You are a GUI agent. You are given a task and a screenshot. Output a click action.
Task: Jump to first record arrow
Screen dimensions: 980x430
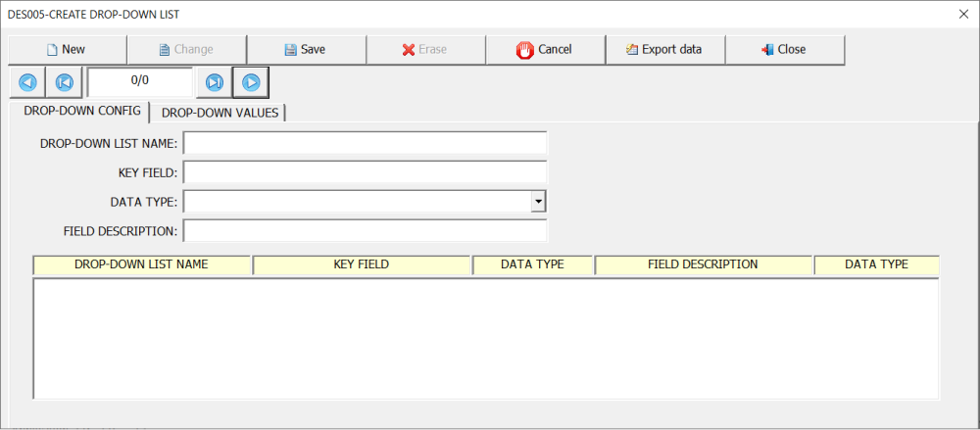[x=65, y=82]
